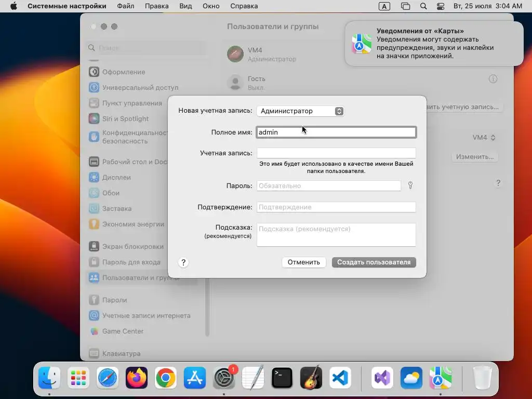Launch GarageBand from the Dock
Screen dimensions: 532x399
tap(311, 378)
